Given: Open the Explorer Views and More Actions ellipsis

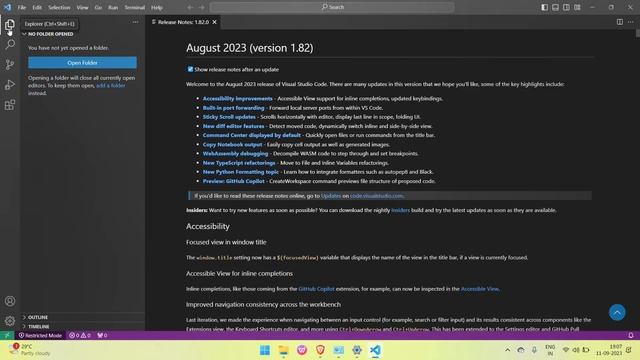Looking at the screenshot, I should point(136,22).
